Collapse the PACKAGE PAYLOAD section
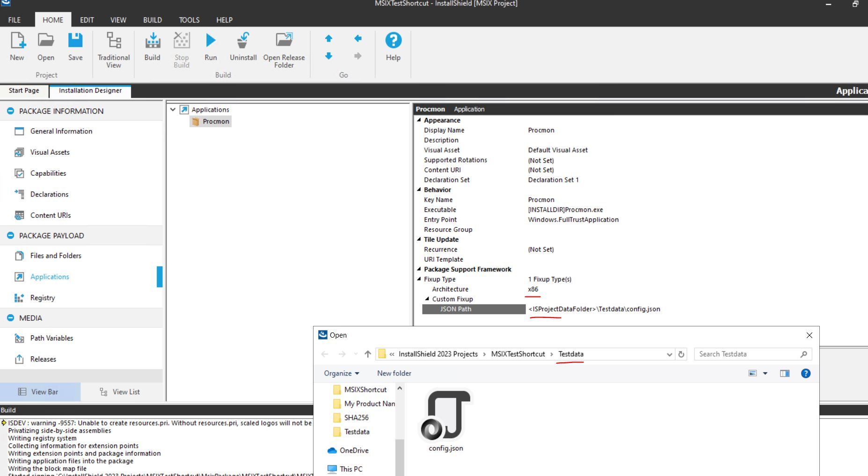This screenshot has height=476, width=868. click(10, 235)
